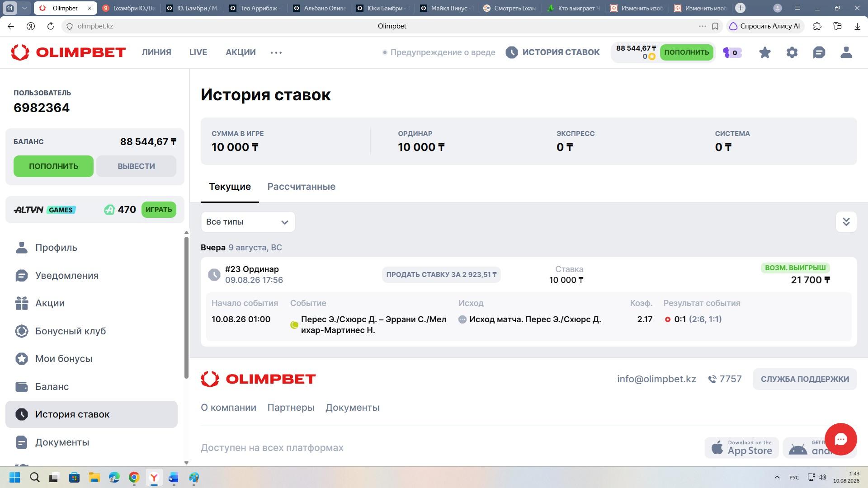This screenshot has height=488, width=868.
Task: Click the browser reload icon
Action: coord(50,26)
